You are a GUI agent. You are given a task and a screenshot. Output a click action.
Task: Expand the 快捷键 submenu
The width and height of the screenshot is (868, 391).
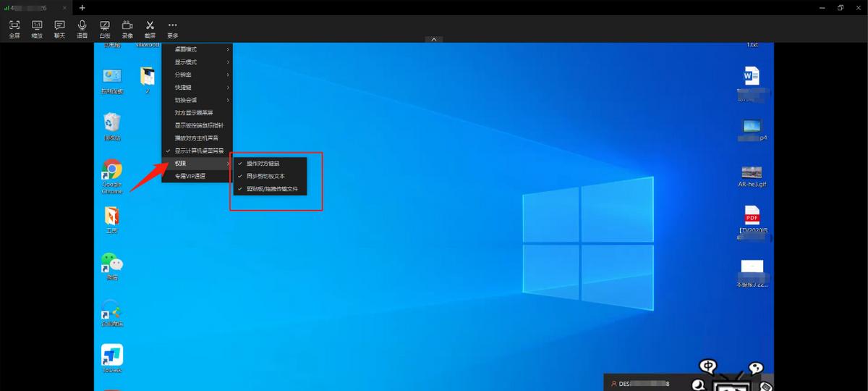point(197,88)
